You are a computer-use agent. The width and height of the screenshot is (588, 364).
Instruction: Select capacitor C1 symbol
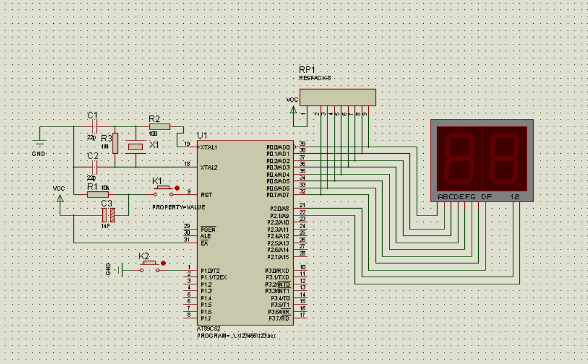[94, 127]
